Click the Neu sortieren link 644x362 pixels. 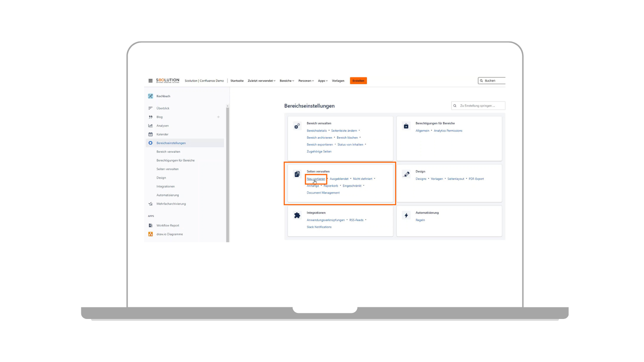point(316,179)
